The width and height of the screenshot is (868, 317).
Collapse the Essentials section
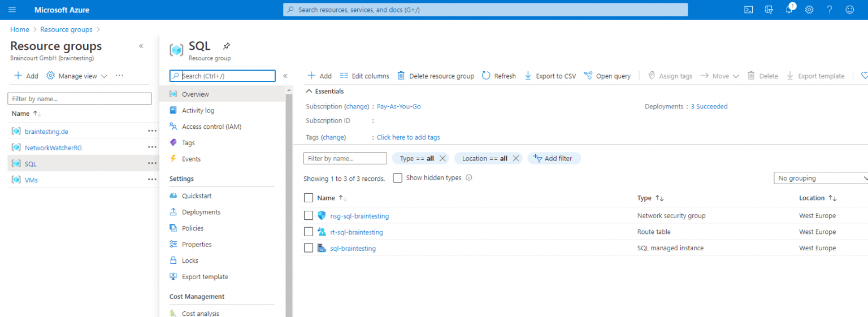pos(309,91)
